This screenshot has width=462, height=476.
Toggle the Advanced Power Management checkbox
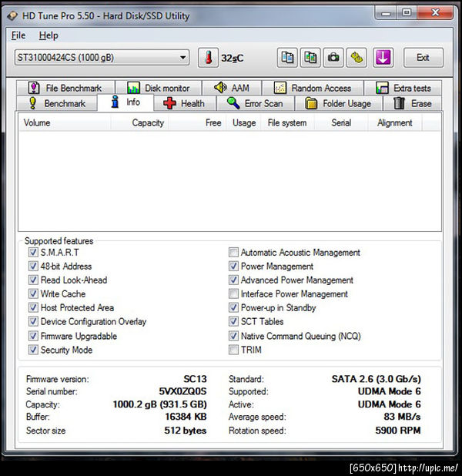[x=233, y=280]
